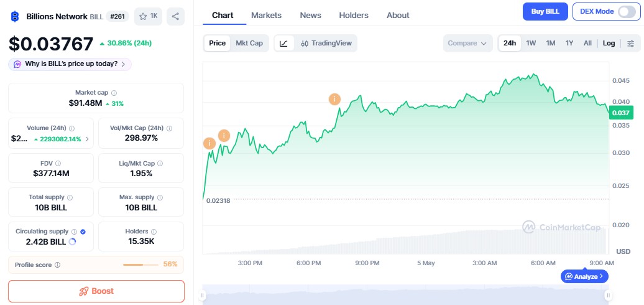
Task: Click the 56% profile score value
Action: click(x=170, y=265)
